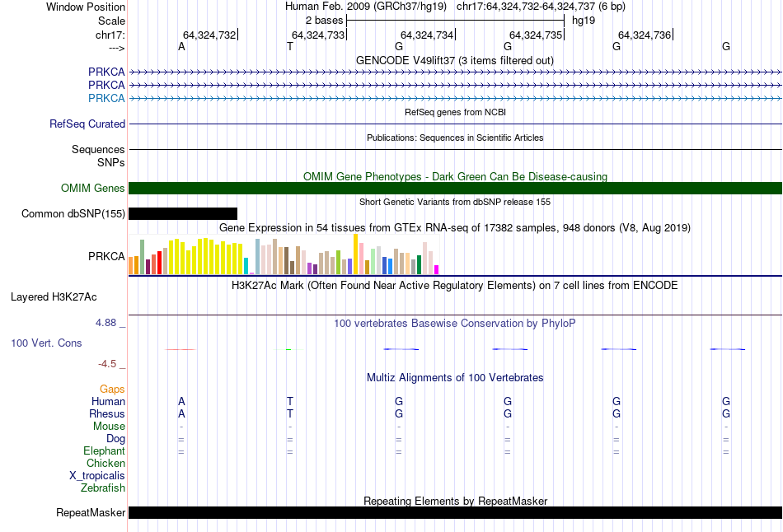Click Publications: Sequences in Scientific Articles title
The height and width of the screenshot is (532, 783).
click(x=455, y=138)
